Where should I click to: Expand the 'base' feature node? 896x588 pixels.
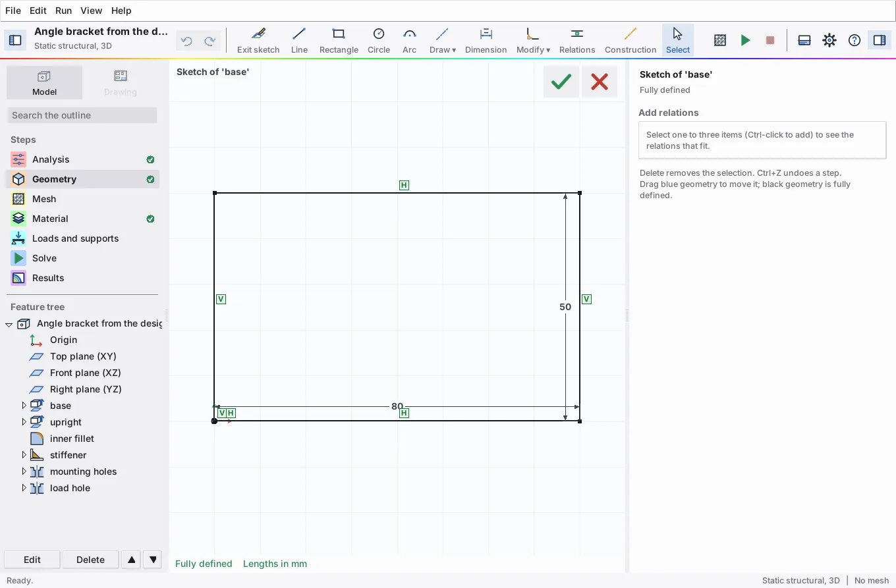[x=24, y=406]
